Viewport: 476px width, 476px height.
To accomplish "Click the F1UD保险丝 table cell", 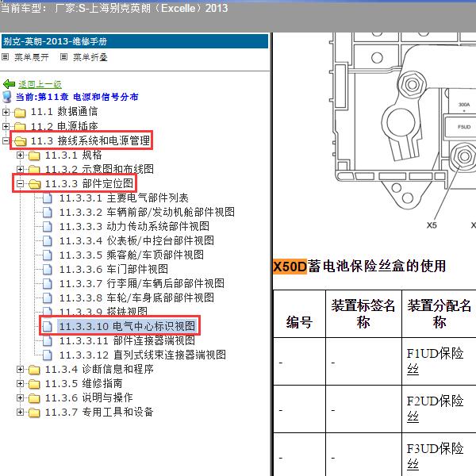I will tap(439, 361).
